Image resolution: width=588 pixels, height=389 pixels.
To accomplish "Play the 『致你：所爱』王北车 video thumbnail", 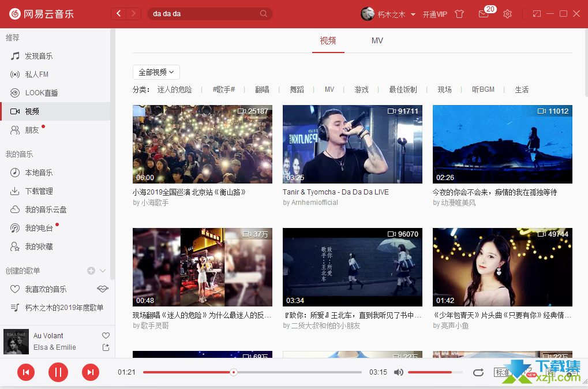I will (x=353, y=267).
